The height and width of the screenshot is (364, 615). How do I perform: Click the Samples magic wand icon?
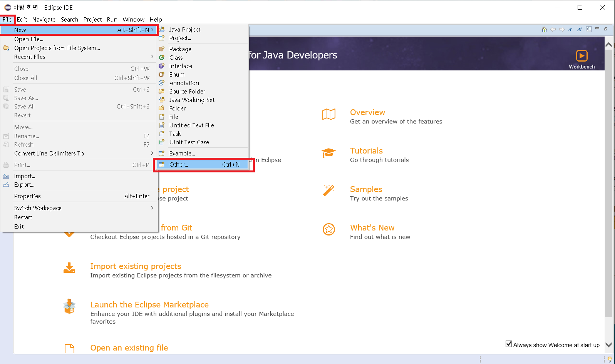(329, 190)
